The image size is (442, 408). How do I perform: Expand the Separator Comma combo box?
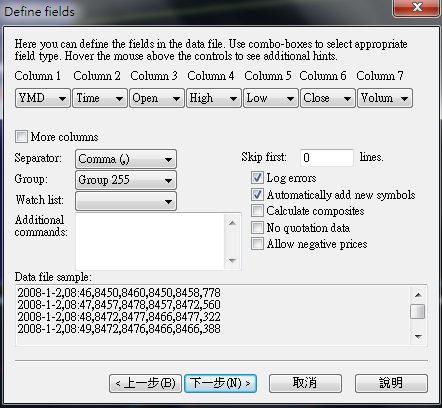[x=126, y=159]
